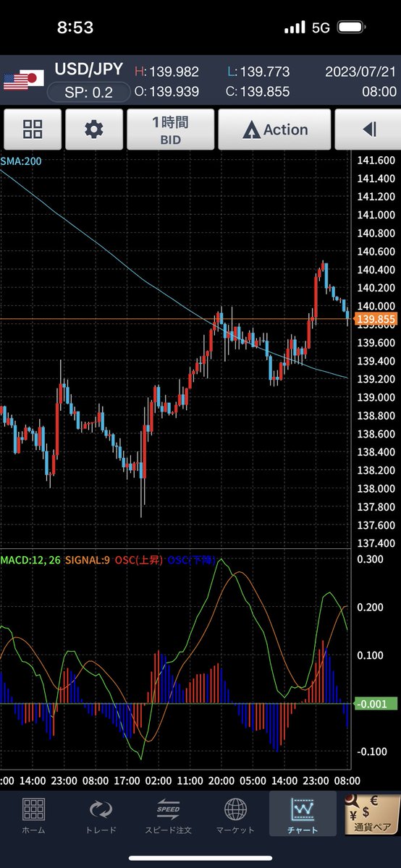Tap the orange 139.855 current price tag
This screenshot has width=401, height=868.
pyautogui.click(x=376, y=320)
